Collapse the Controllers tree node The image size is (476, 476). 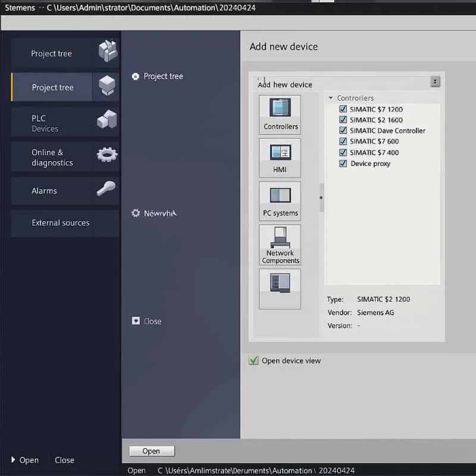click(x=331, y=98)
